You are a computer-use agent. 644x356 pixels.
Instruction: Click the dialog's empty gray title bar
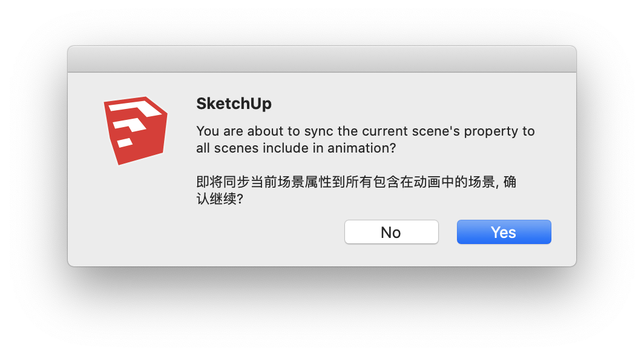click(321, 59)
